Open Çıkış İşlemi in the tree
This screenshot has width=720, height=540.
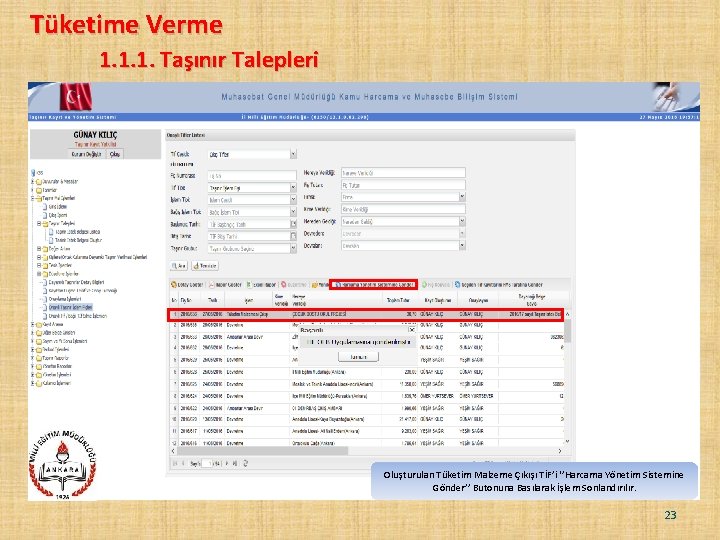(x=58, y=215)
